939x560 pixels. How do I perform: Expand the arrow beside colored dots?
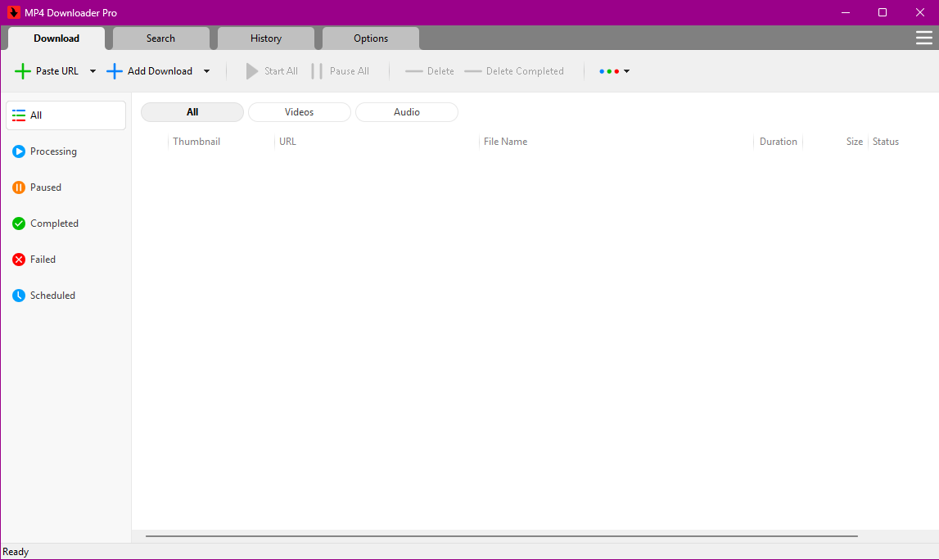coord(627,71)
